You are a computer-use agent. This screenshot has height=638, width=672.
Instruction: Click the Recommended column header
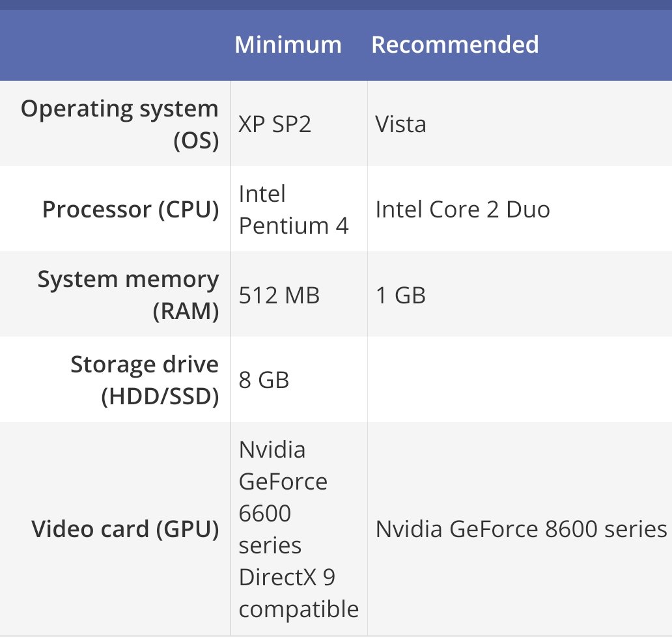[x=455, y=44]
